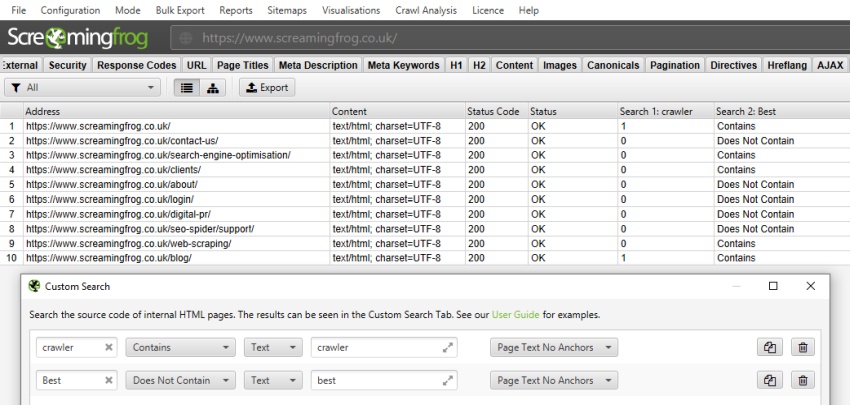
Task: Switch to list view icon
Action: (x=186, y=88)
